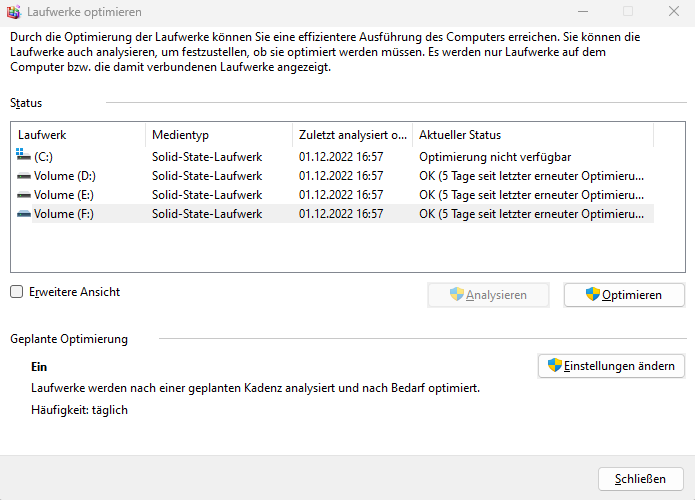Click the Analysieren button
Image resolution: width=695 pixels, height=500 pixels.
click(488, 295)
